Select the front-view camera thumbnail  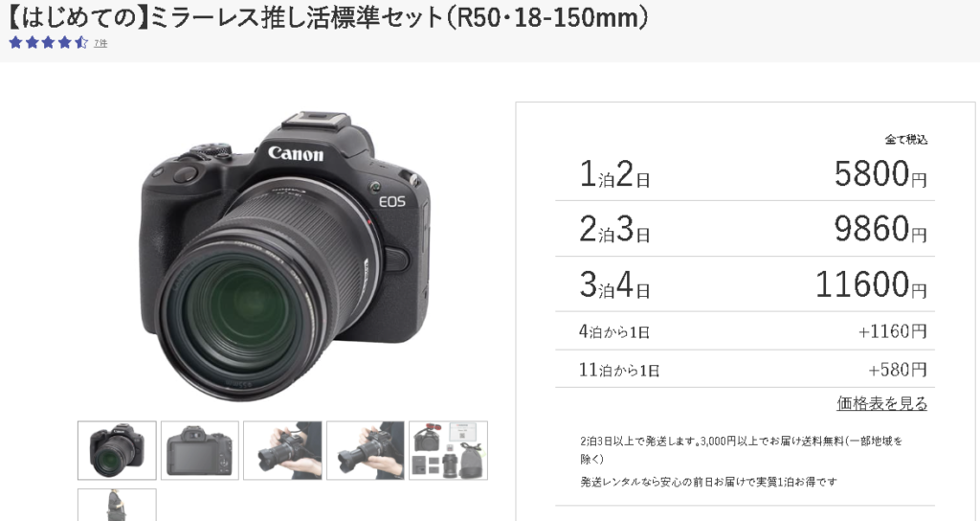pyautogui.click(x=117, y=450)
